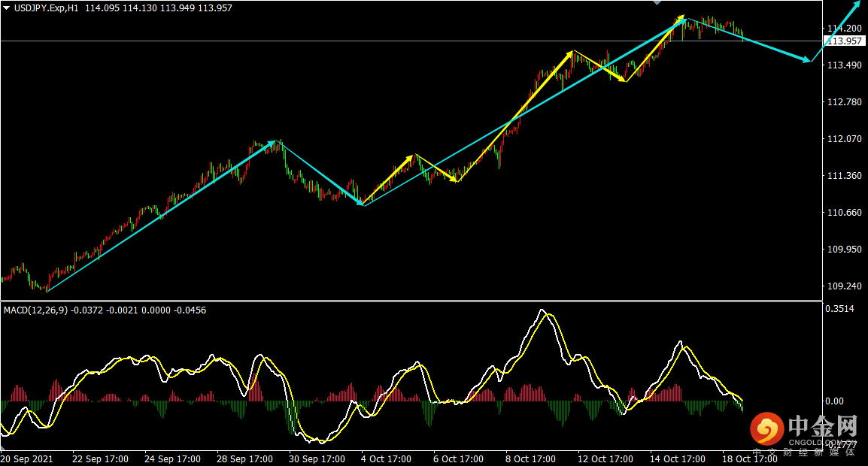This screenshot has height=466, width=868.
Task: Click the 109.240 price scale level
Action: click(x=843, y=286)
